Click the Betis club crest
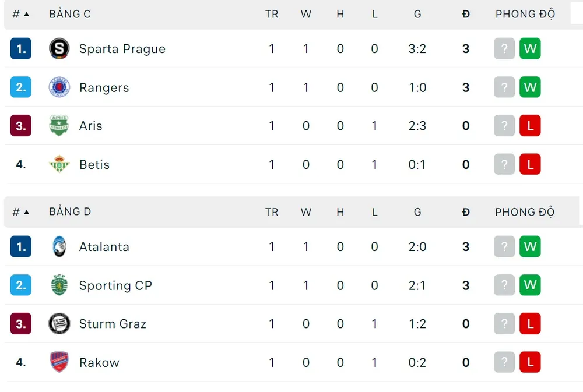This screenshot has width=583, height=392. pyautogui.click(x=59, y=164)
